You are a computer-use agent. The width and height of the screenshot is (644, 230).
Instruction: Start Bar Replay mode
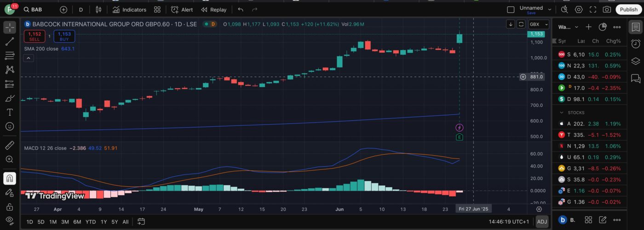[x=214, y=10]
